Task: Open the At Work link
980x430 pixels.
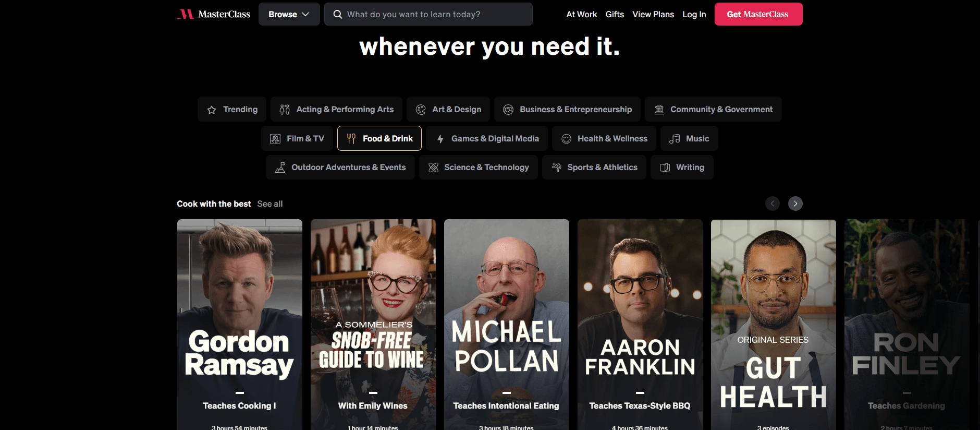Action: (x=582, y=14)
